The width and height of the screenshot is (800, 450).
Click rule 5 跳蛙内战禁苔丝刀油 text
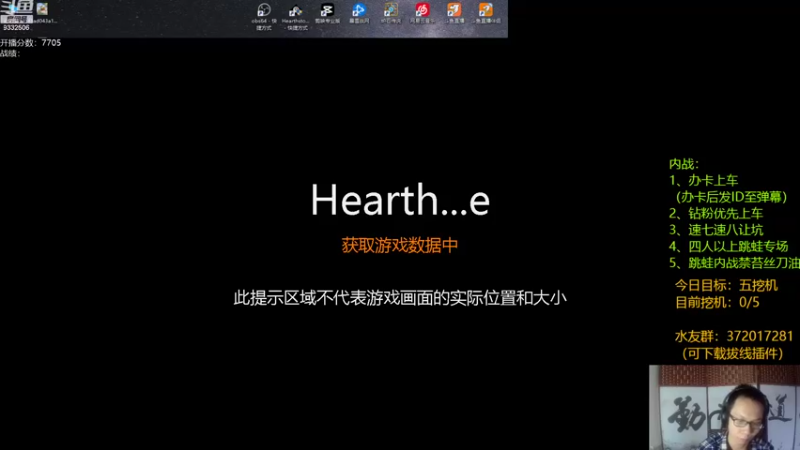coord(734,263)
